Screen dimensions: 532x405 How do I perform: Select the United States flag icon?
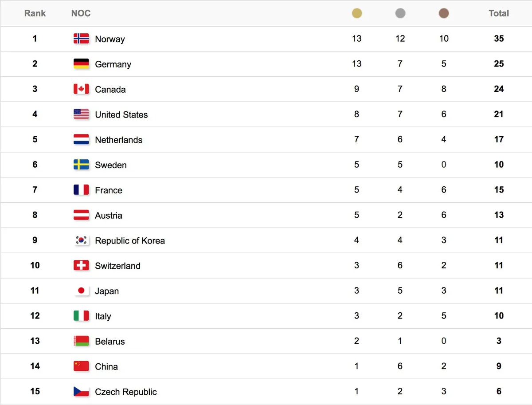[81, 114]
